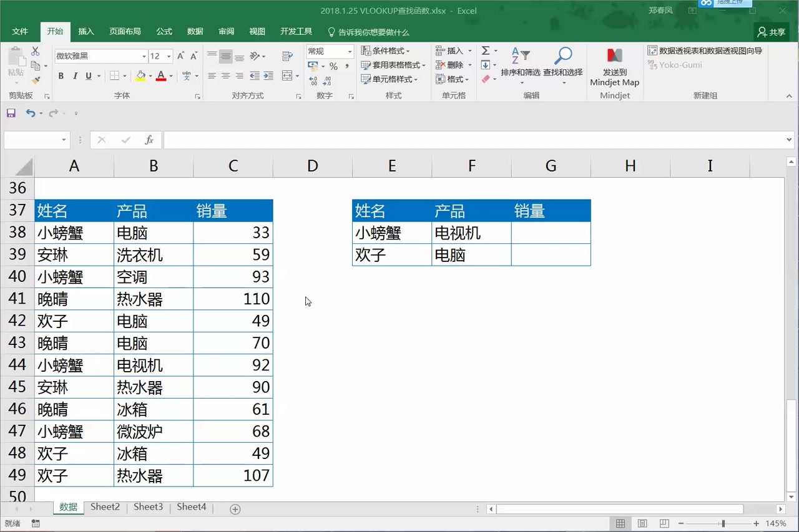Click 数据透视表和数据透视图向导 wizard button
The width and height of the screenshot is (799, 532).
click(x=705, y=51)
